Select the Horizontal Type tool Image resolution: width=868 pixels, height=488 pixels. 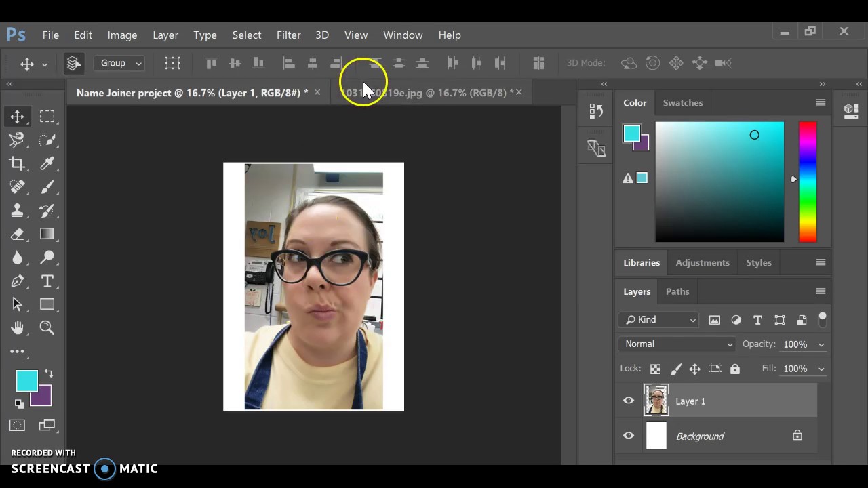tap(47, 281)
